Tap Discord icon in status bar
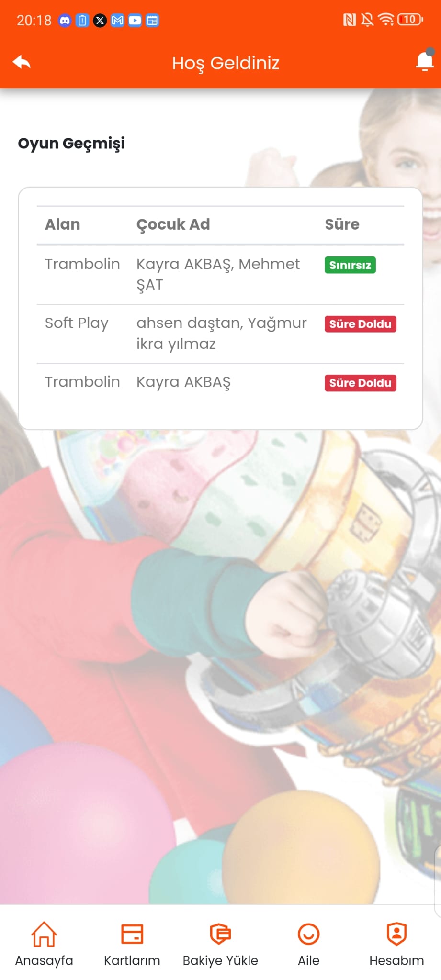 (x=65, y=20)
